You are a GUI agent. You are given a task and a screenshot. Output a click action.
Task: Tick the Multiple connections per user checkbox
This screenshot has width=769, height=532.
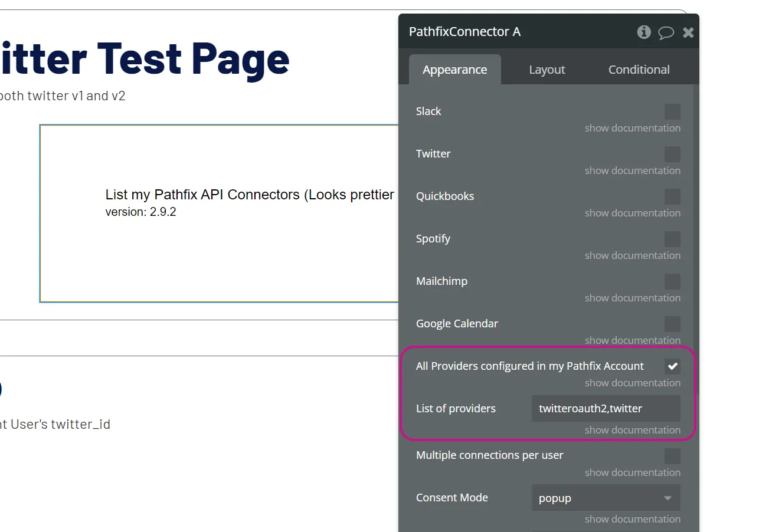click(x=672, y=456)
